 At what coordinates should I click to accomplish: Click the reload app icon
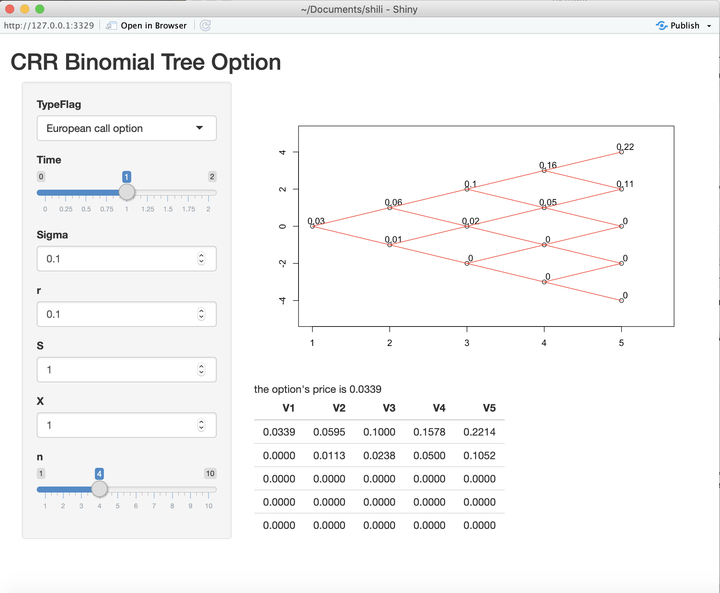pyautogui.click(x=205, y=25)
